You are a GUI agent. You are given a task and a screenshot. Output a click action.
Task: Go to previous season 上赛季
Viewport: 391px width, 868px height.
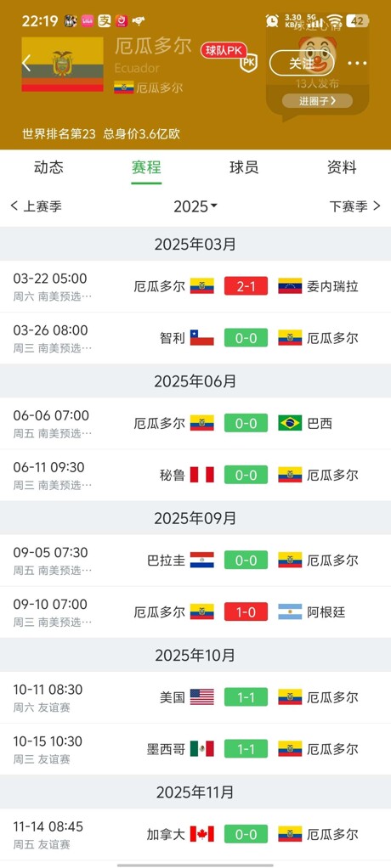point(37,206)
